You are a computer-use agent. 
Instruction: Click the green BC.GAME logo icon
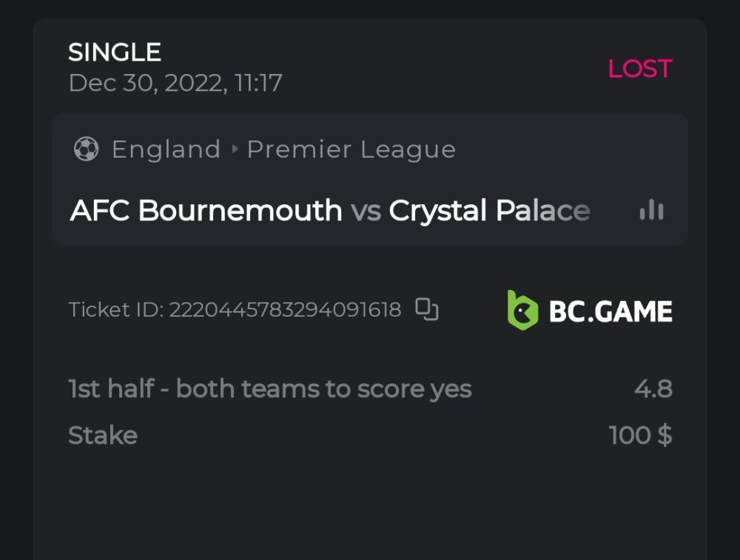tap(522, 310)
